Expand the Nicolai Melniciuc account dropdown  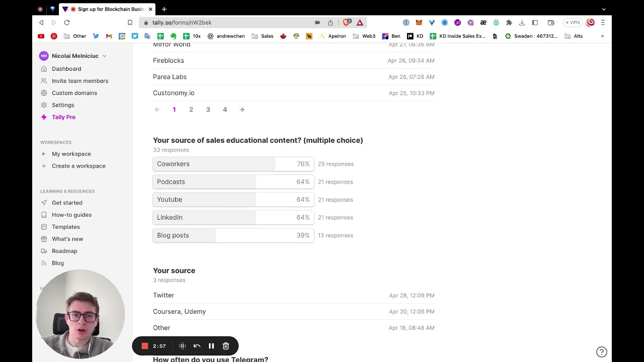click(x=73, y=56)
